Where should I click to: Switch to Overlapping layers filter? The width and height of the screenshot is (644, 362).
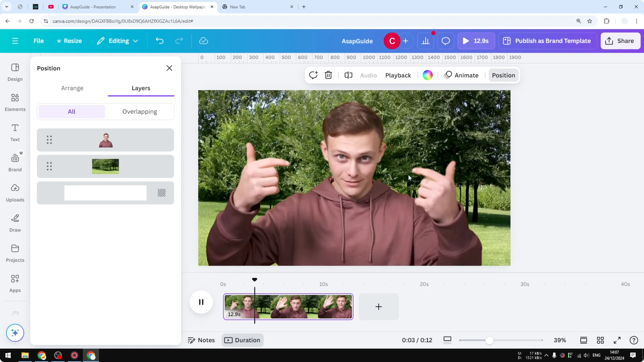139,111
